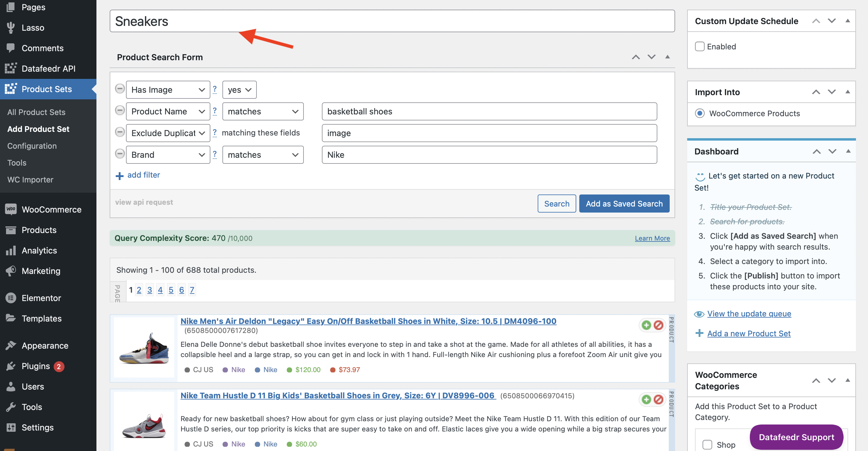Go to results page 2
This screenshot has width=868, height=451.
point(139,289)
